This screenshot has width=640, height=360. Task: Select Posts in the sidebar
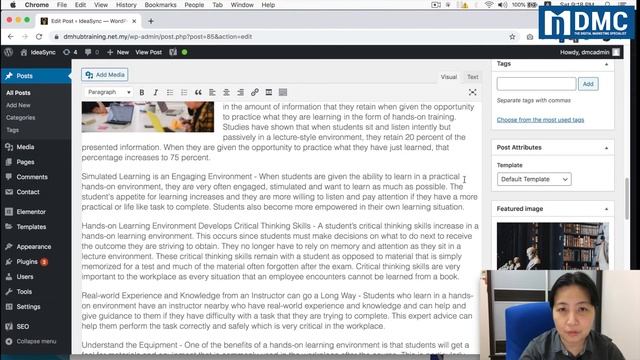(x=36, y=76)
